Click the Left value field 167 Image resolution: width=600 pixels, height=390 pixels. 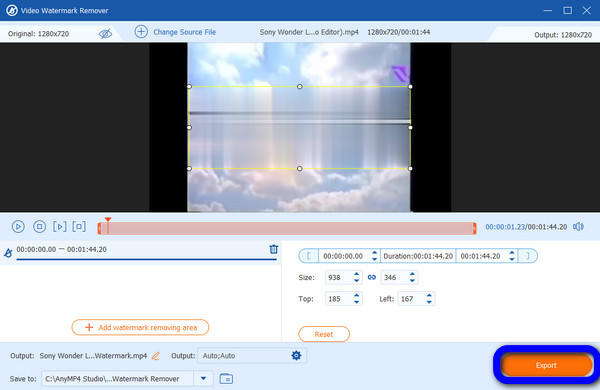pos(411,299)
